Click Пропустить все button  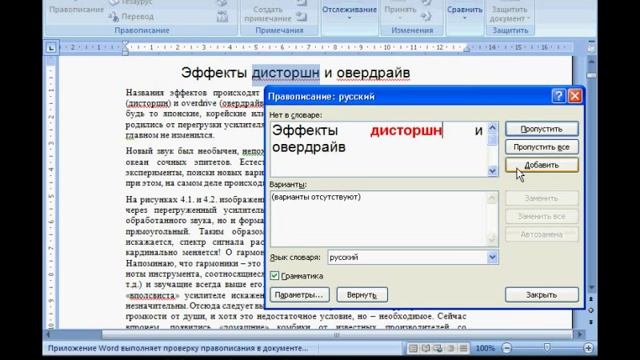542,147
